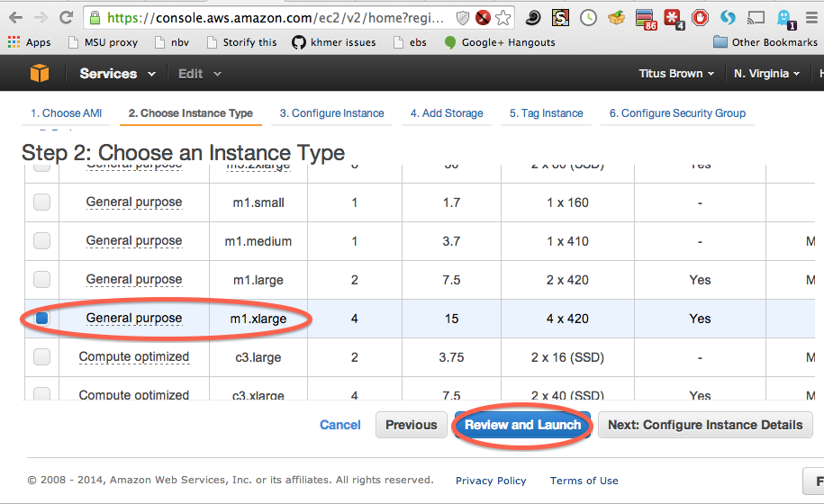Open the Privacy Policy link
This screenshot has width=824, height=504.
tap(491, 481)
